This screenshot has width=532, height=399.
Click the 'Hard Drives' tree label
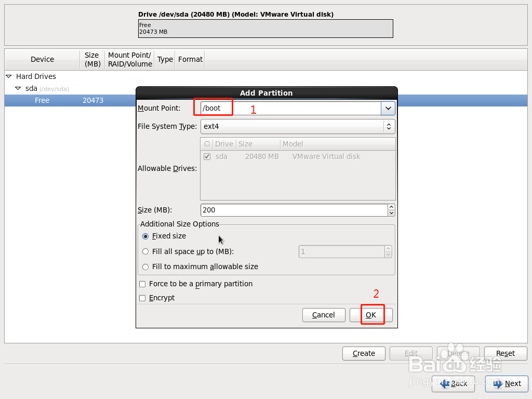point(36,76)
